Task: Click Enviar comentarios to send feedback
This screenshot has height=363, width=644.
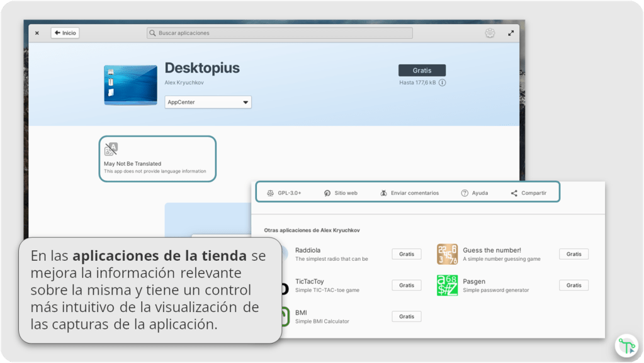Action: pyautogui.click(x=409, y=193)
